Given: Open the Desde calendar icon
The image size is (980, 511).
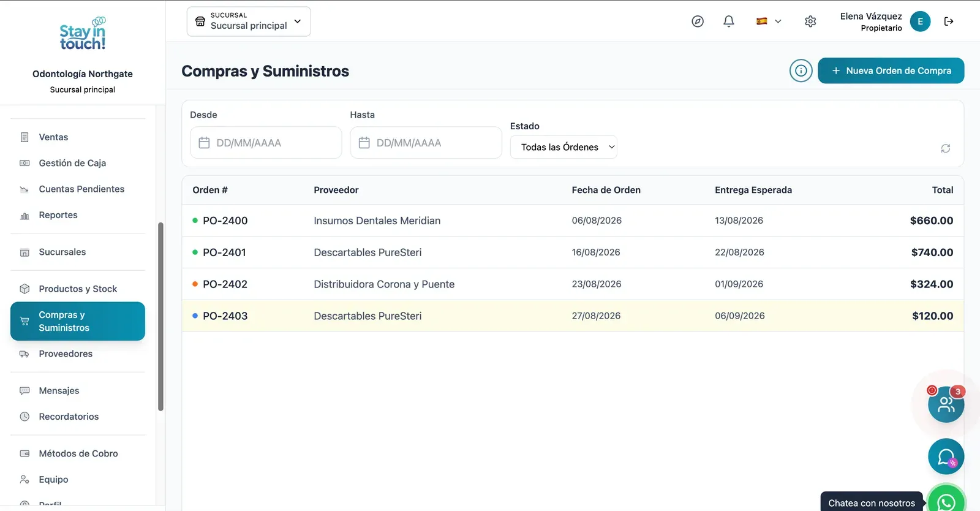Looking at the screenshot, I should click(x=204, y=143).
